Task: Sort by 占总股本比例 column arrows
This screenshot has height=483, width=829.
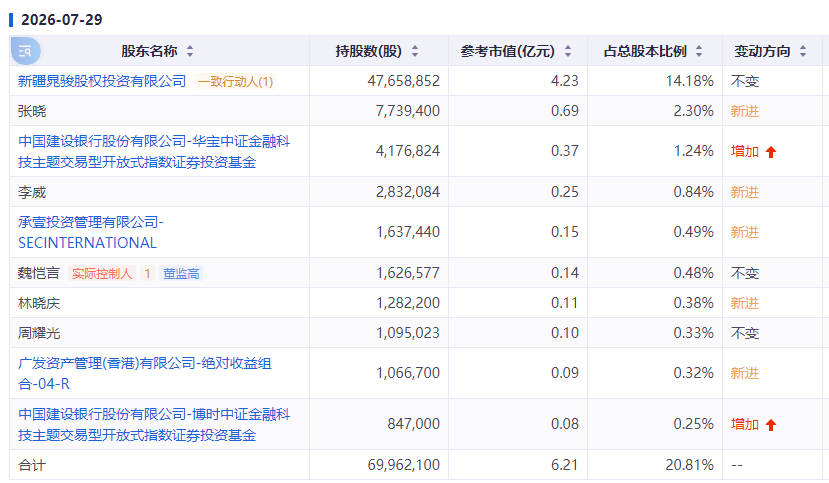Action: (x=699, y=51)
